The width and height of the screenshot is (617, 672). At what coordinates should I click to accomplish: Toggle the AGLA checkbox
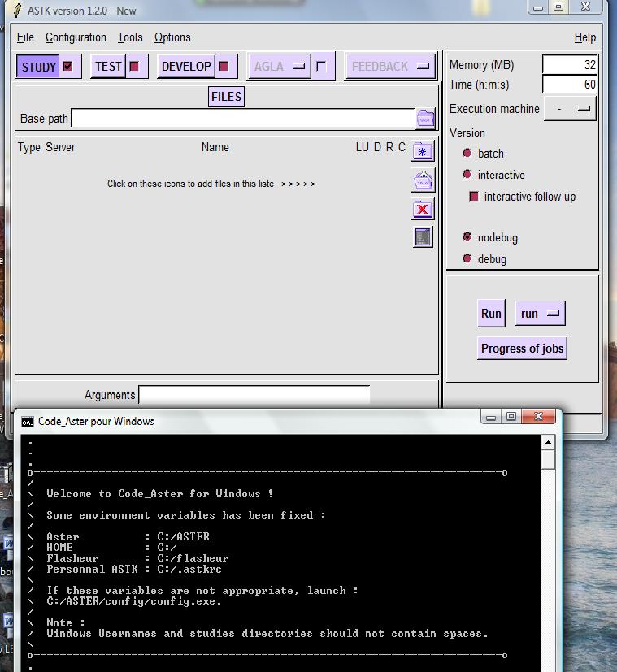(321, 67)
